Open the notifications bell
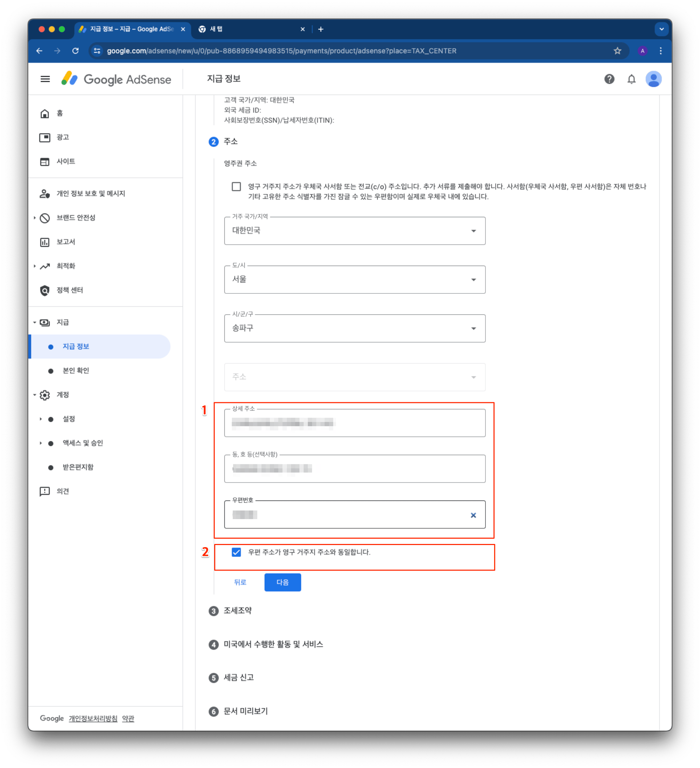This screenshot has width=700, height=768. (x=631, y=79)
